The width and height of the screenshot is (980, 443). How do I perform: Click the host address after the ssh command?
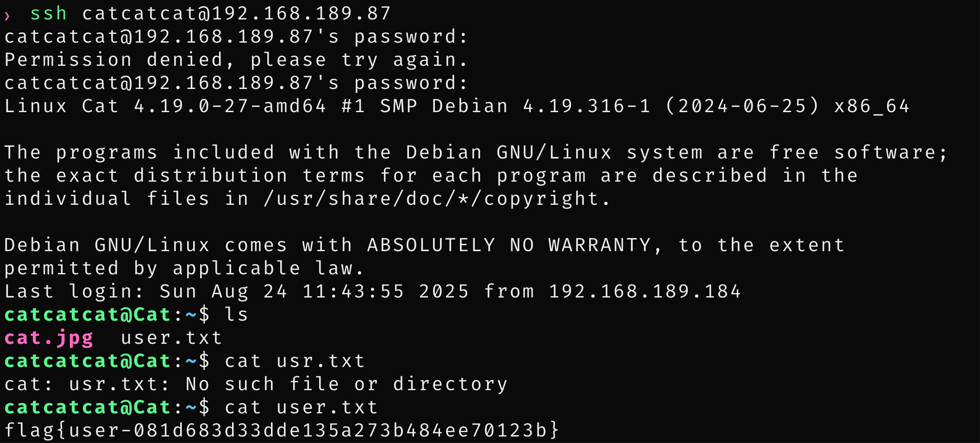[236, 13]
